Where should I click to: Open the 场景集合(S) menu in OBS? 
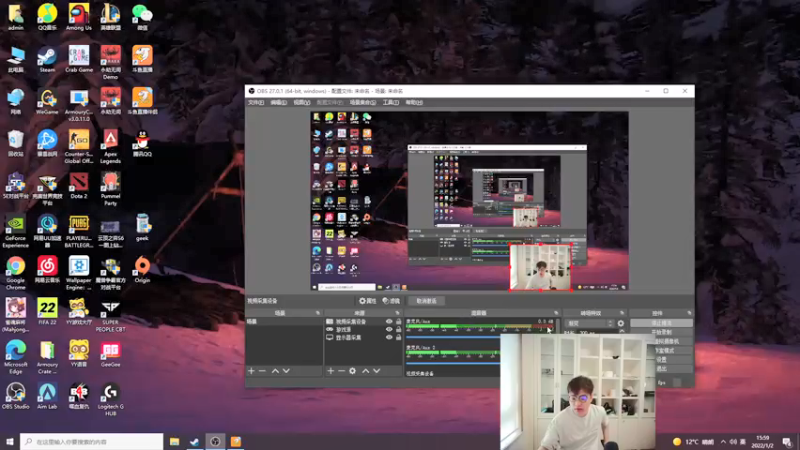coord(363,103)
